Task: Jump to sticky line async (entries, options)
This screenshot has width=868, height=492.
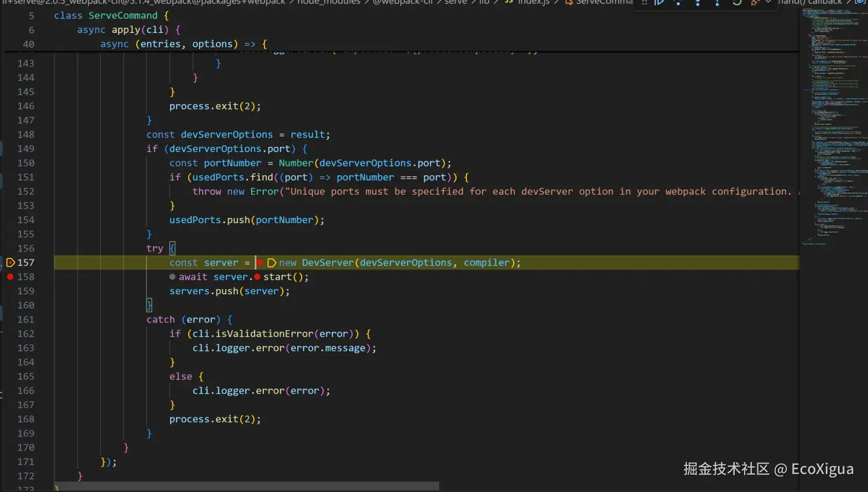Action: click(183, 44)
